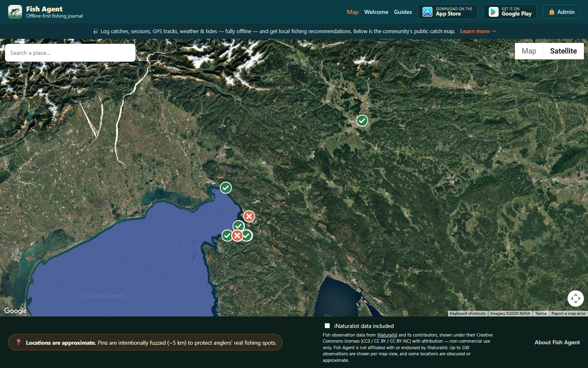Select the red X pin between two green pins

tap(237, 236)
